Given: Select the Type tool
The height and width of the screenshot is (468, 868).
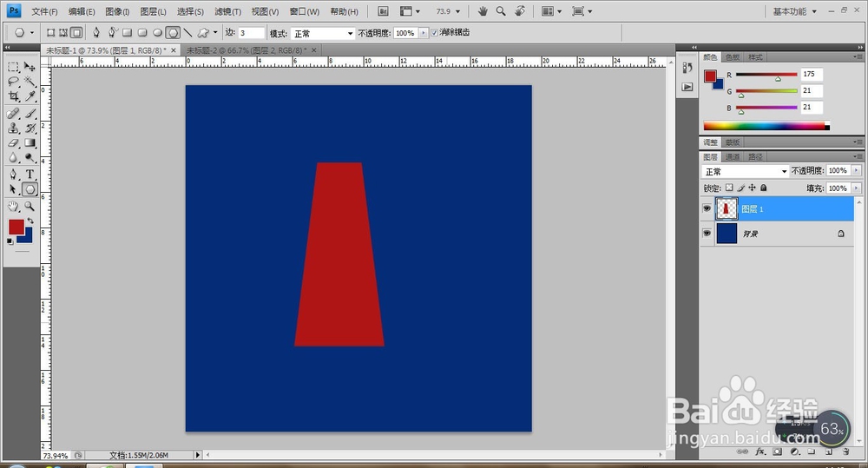Looking at the screenshot, I should pyautogui.click(x=30, y=175).
